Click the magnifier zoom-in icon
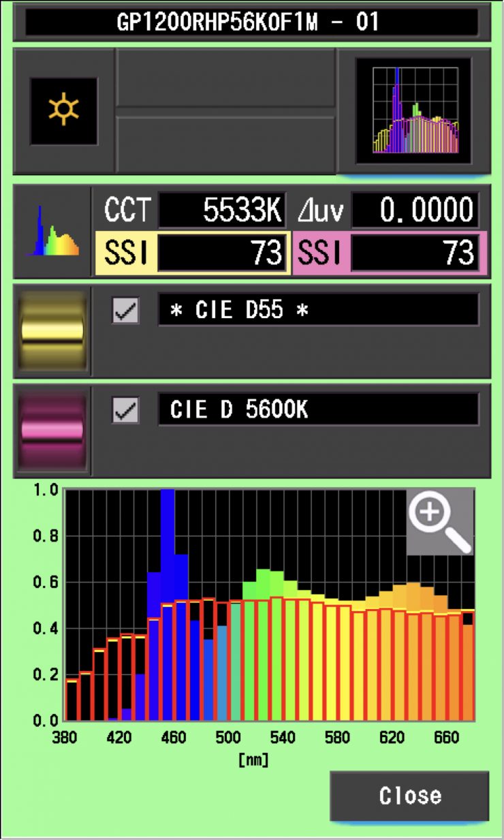The height and width of the screenshot is (840, 504). pos(439,521)
